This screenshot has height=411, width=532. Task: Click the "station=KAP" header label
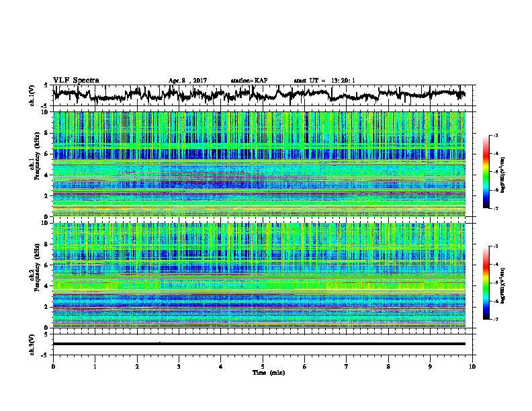249,81
